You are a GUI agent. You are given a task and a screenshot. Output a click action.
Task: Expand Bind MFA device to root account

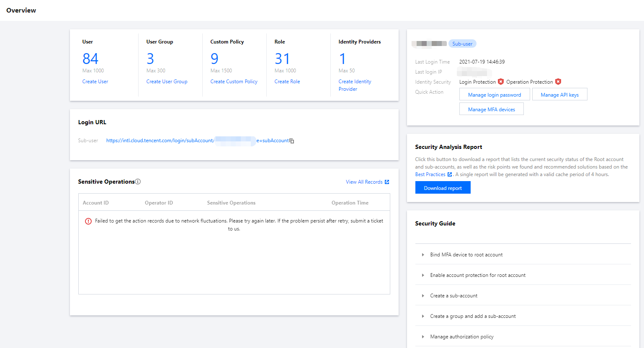tap(423, 255)
